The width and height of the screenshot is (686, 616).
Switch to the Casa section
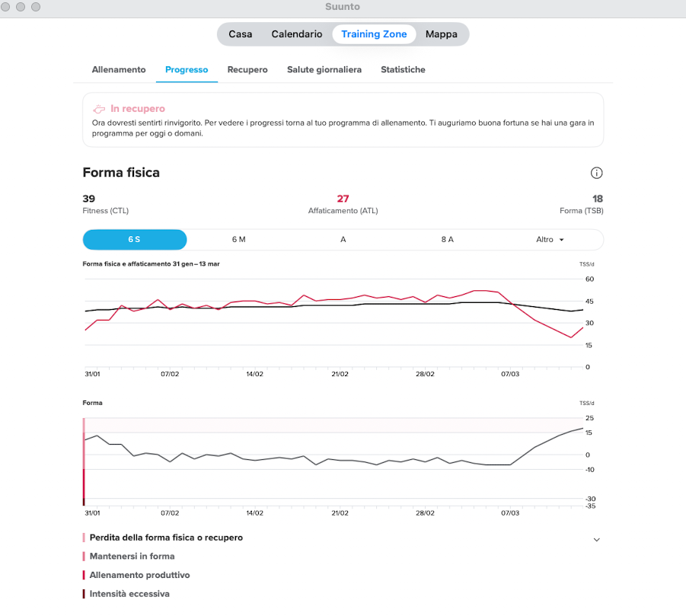pyautogui.click(x=241, y=34)
